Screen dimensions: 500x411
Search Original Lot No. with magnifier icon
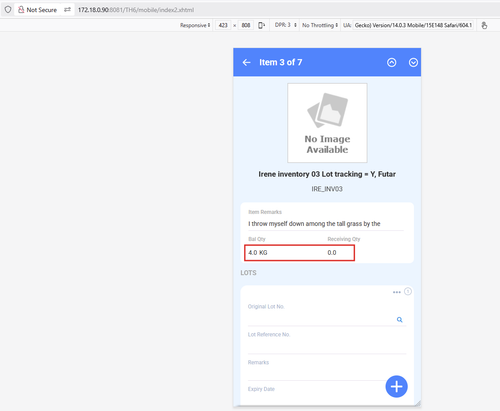point(399,320)
